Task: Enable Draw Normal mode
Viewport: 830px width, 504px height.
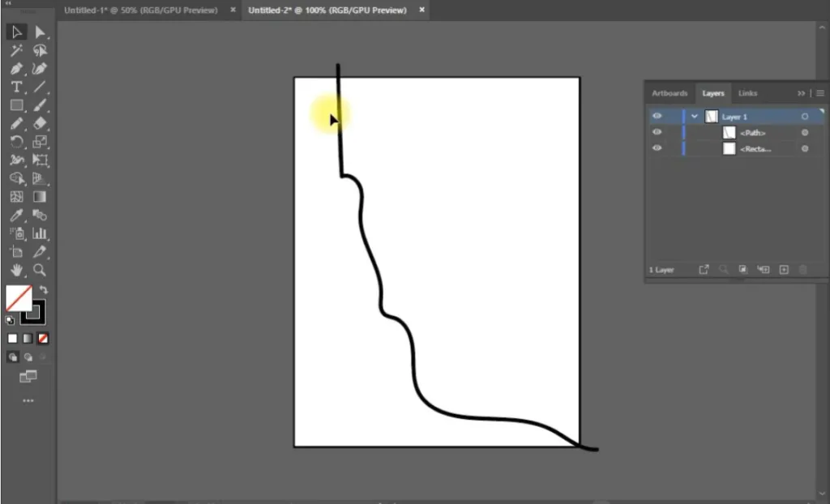Action: click(13, 357)
